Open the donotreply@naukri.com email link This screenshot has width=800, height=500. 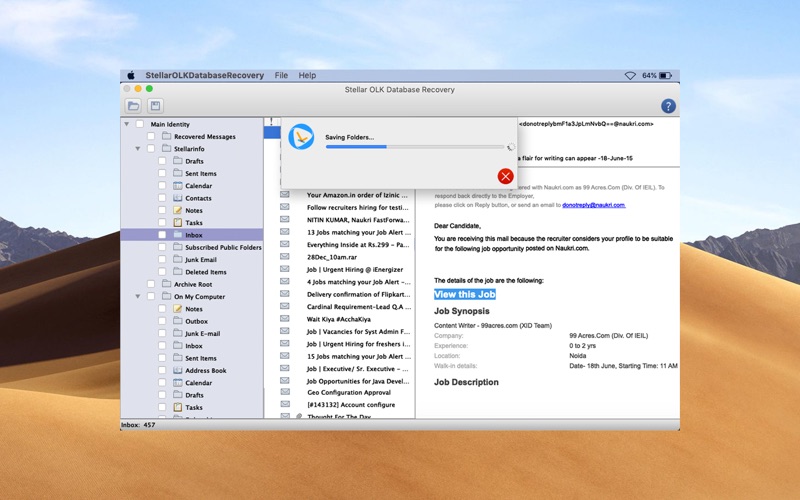point(593,205)
